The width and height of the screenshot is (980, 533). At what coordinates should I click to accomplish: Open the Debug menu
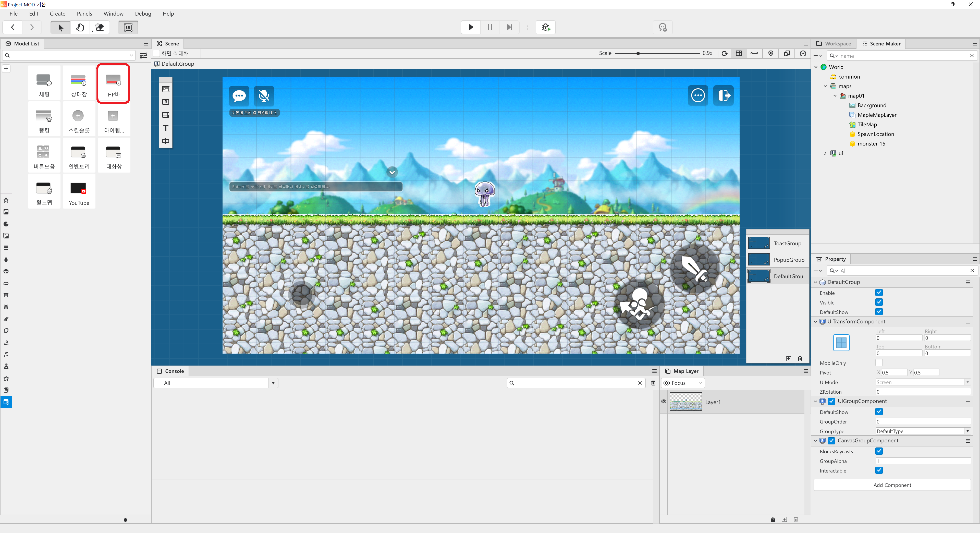[143, 14]
